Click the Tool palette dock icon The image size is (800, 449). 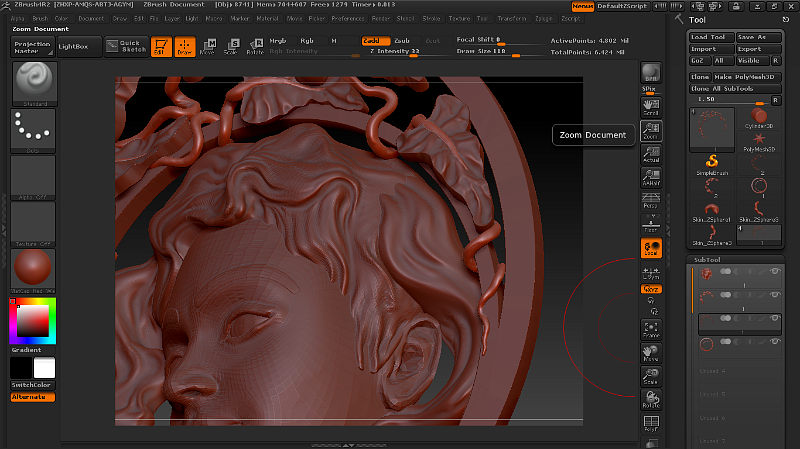pos(786,19)
